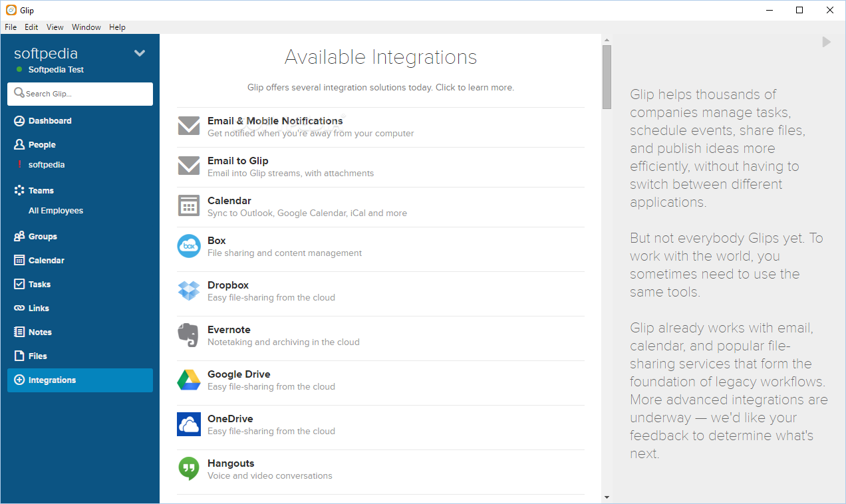Click the Glip app icon in title bar
Image resolution: width=846 pixels, height=504 pixels.
click(11, 10)
